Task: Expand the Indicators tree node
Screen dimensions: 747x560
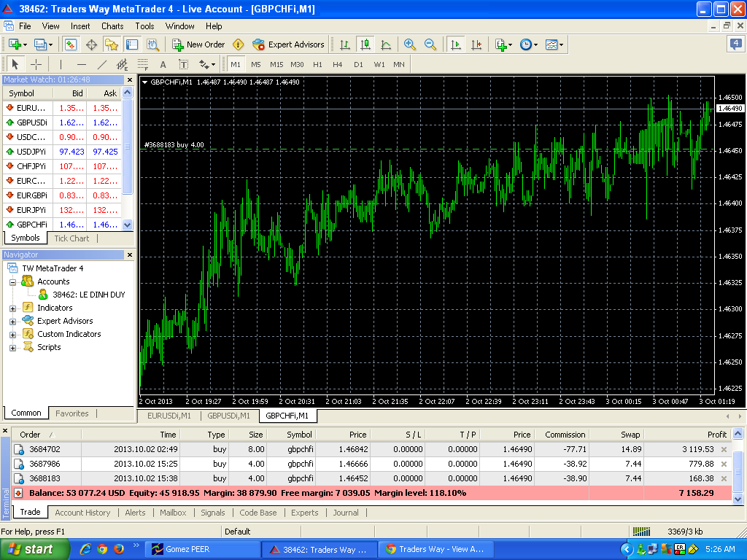Action: [13, 308]
